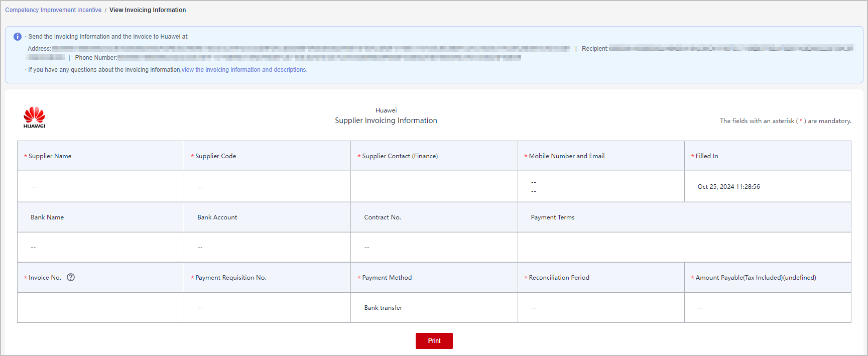This screenshot has width=868, height=356.
Task: Click the Mobile Number and Email header
Action: (x=566, y=156)
